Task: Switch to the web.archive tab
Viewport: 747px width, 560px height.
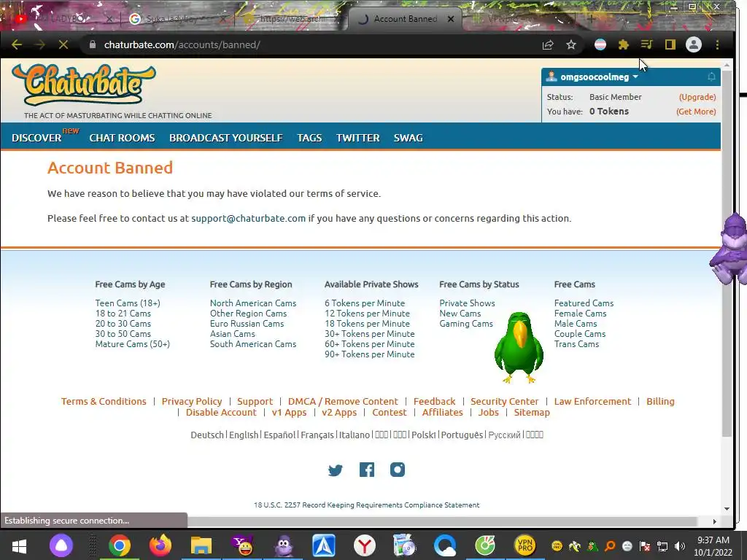Action: 290,18
